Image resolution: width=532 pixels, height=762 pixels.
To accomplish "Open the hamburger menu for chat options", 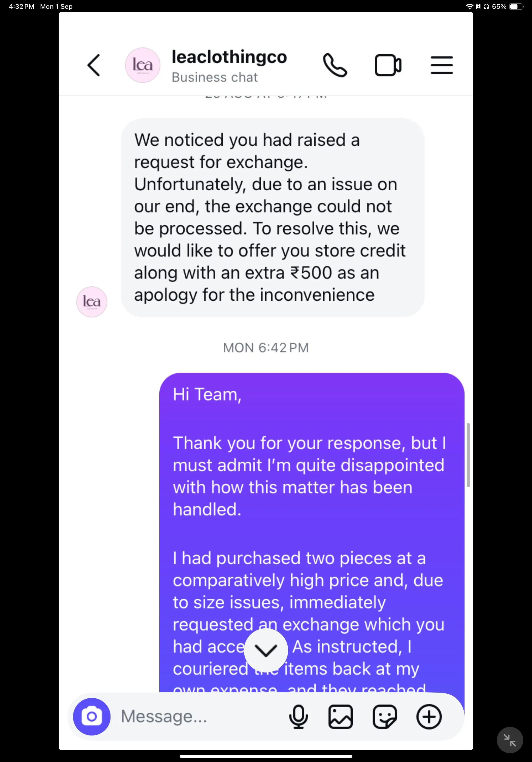I will tap(442, 65).
